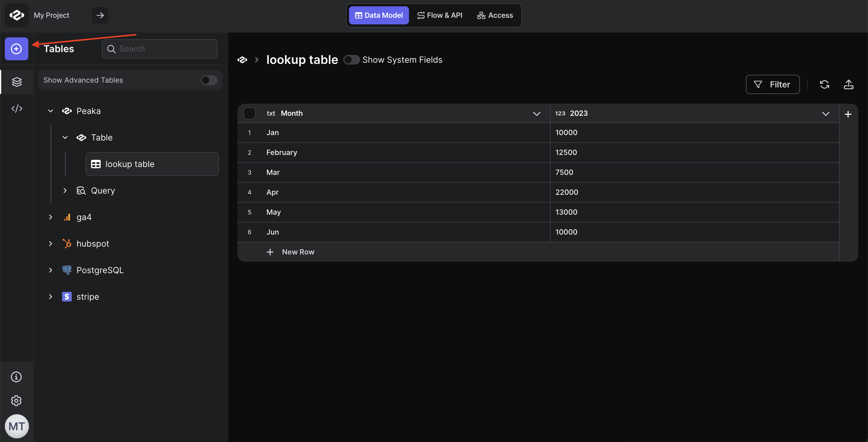Click the Tables search field

160,49
